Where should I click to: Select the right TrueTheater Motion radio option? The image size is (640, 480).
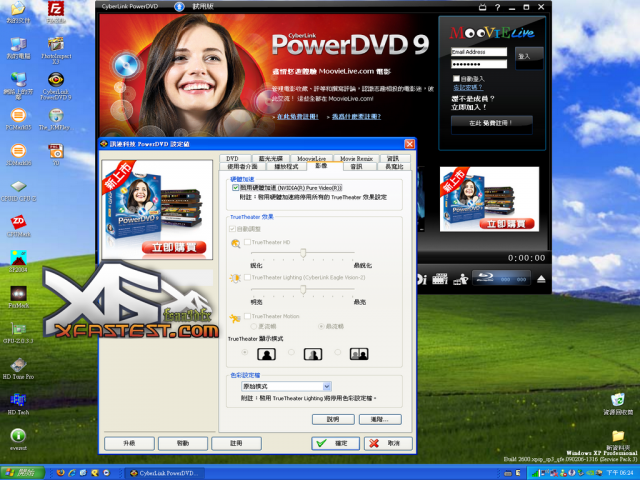click(321, 326)
